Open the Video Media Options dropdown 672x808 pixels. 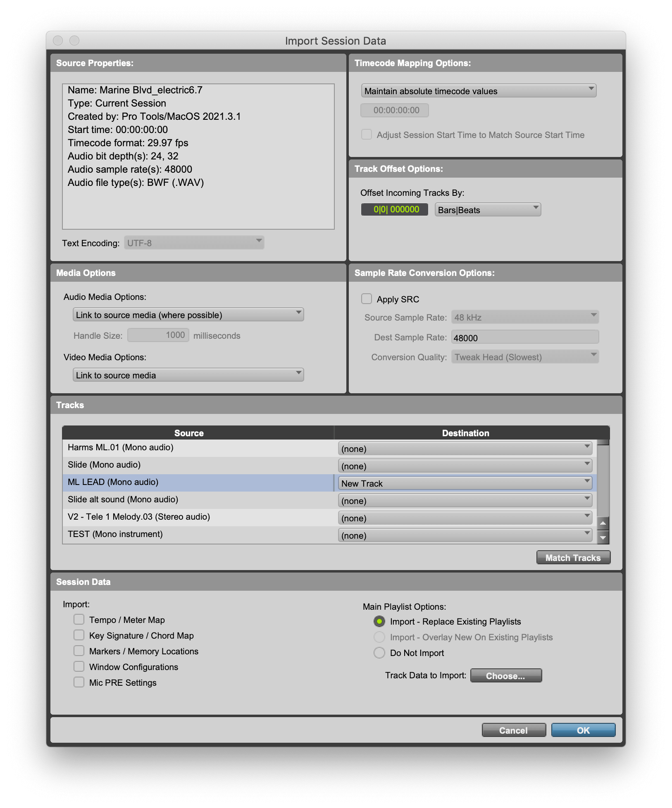[188, 375]
